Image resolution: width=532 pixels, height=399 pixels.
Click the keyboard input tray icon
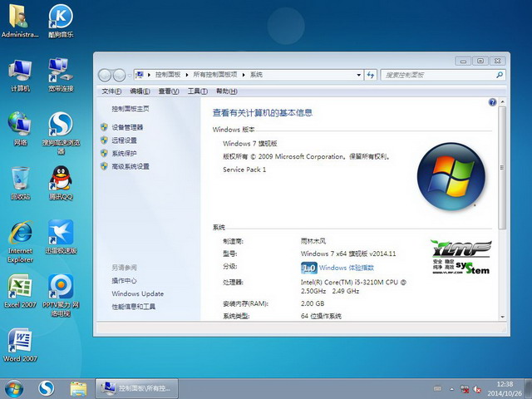438,389
